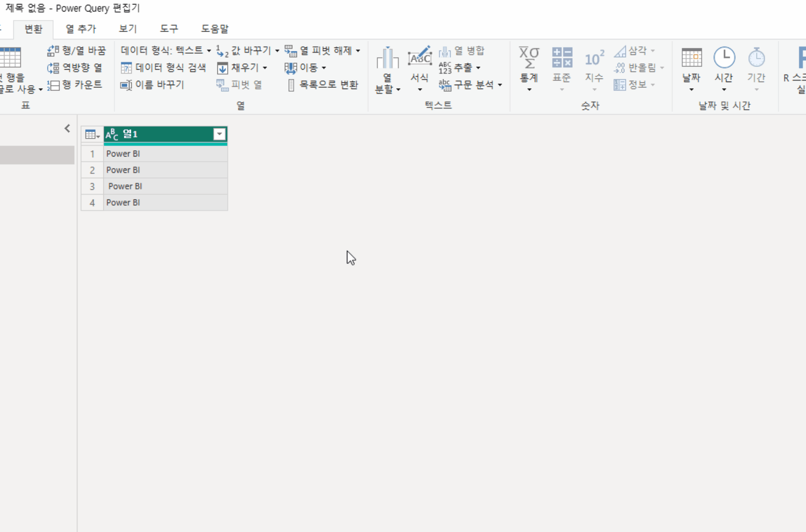Open the 열1 column filter dropdown

point(220,134)
